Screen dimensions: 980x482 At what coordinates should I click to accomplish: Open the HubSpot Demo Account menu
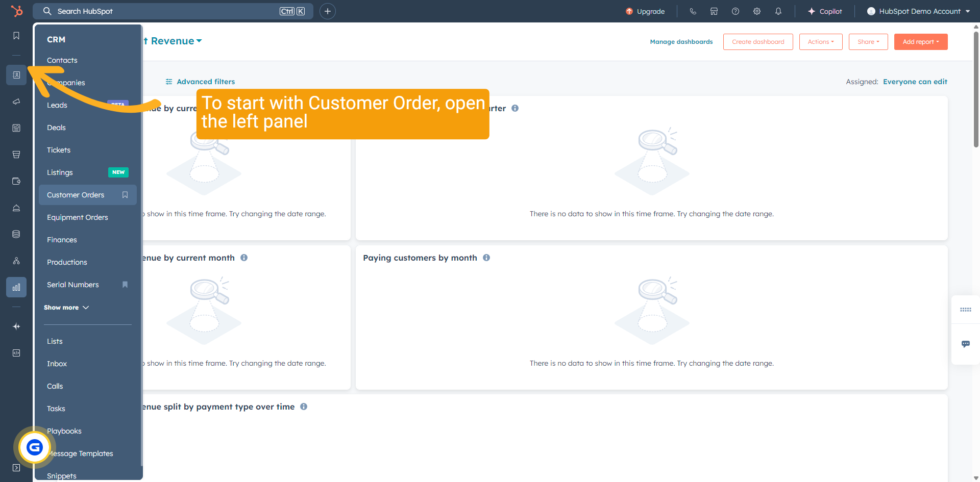coord(918,11)
